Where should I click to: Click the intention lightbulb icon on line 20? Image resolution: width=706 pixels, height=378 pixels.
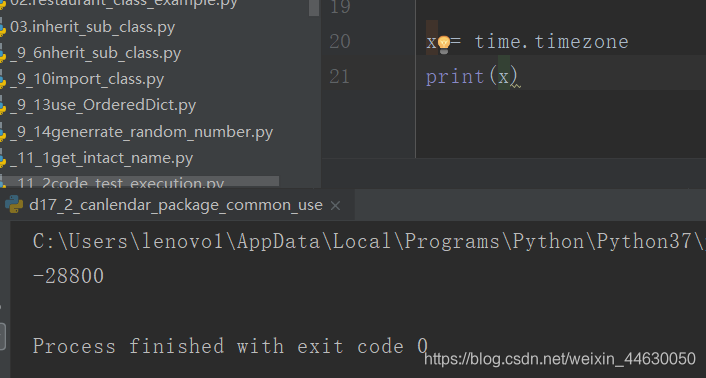click(x=444, y=44)
